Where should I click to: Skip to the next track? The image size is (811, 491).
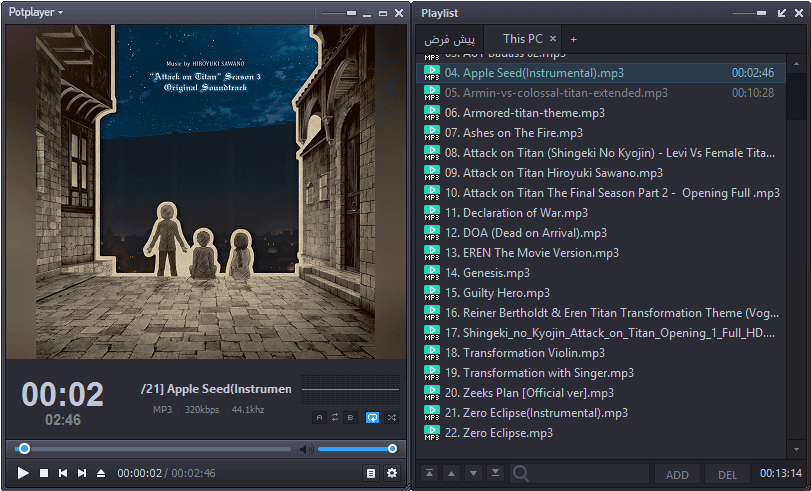82,473
